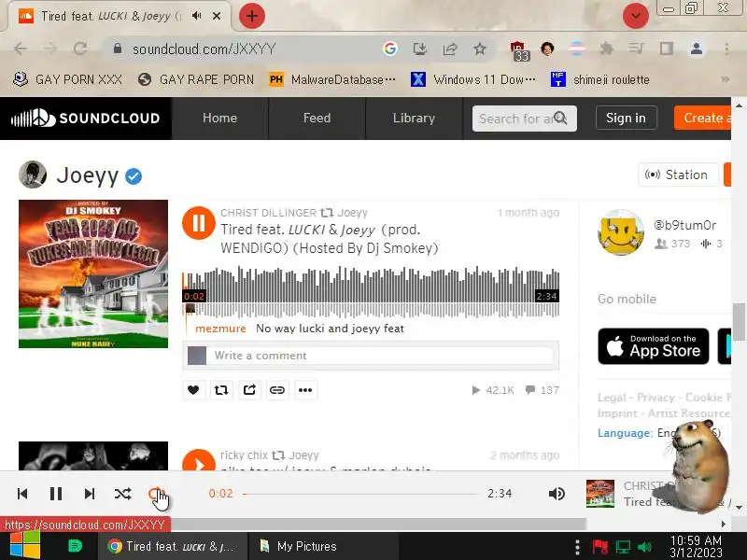Toggle shuffle in the player bar
The height and width of the screenshot is (560, 747).
pyautogui.click(x=123, y=494)
